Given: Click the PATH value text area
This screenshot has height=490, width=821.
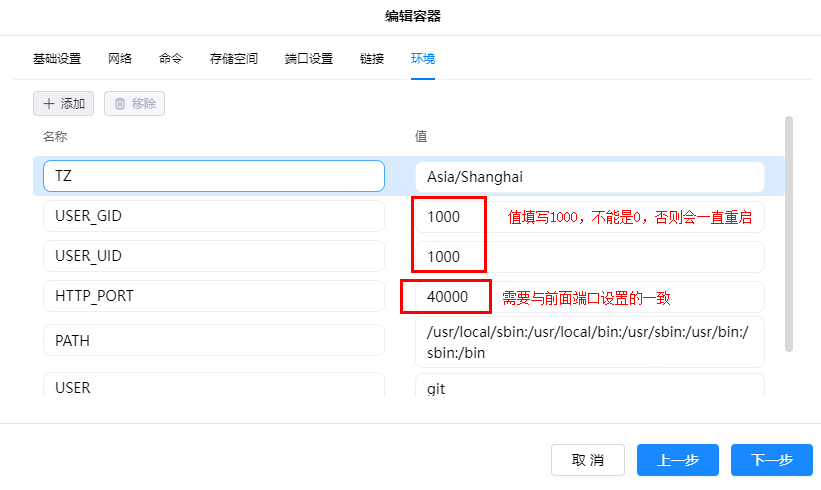Looking at the screenshot, I should coord(589,341).
